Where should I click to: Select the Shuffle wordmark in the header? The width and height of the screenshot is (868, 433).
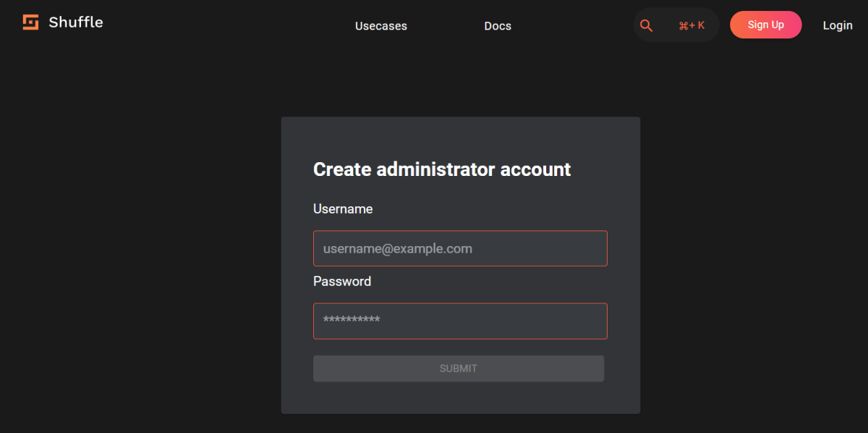tap(75, 22)
